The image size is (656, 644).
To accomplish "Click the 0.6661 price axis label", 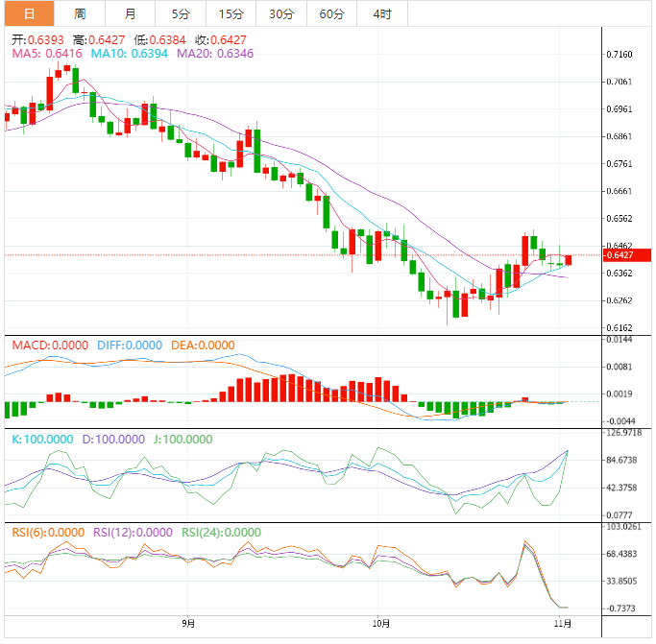I will [x=620, y=192].
